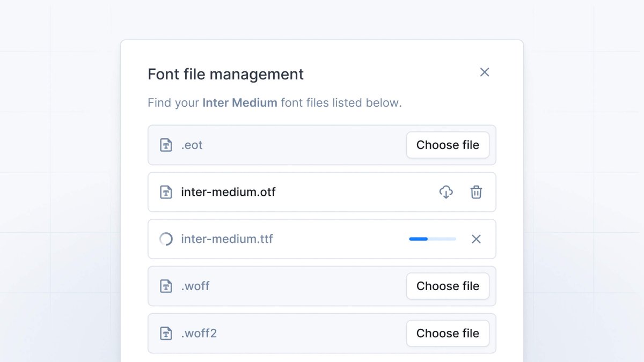Click the .woff2 format label

199,333
